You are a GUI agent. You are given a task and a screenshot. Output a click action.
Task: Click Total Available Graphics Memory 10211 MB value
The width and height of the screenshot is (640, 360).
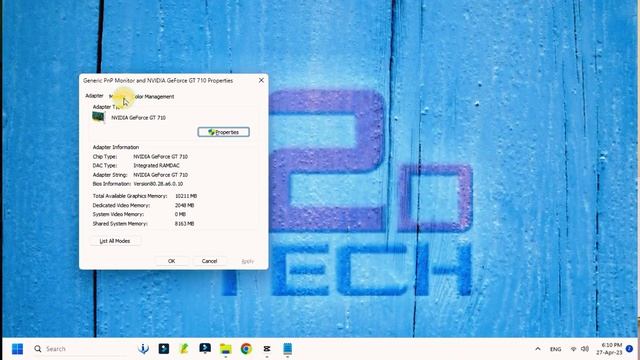pyautogui.click(x=186, y=196)
